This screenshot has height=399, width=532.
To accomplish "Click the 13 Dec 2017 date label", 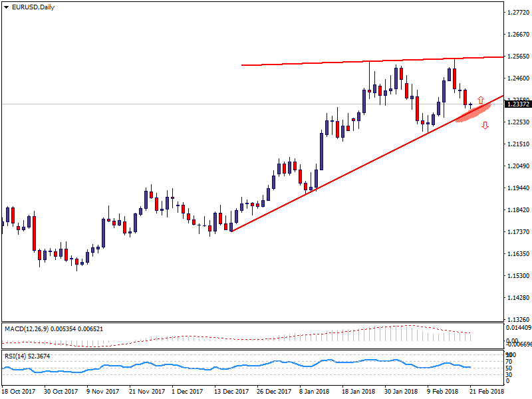I will [x=231, y=393].
